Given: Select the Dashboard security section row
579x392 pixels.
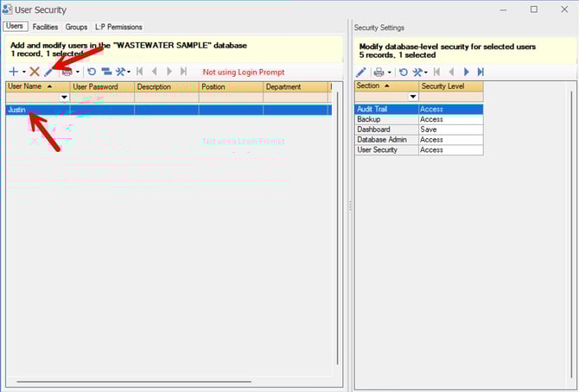Looking at the screenshot, I should pyautogui.click(x=386, y=130).
